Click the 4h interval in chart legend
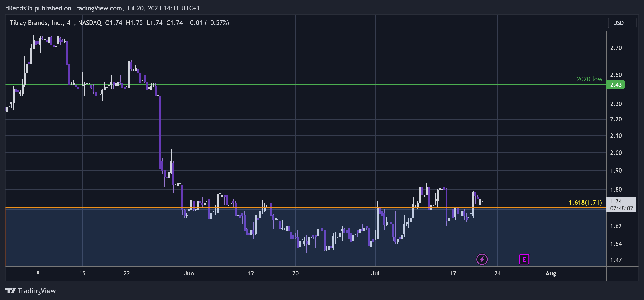Viewport: 644px width, 300px height. (x=70, y=23)
